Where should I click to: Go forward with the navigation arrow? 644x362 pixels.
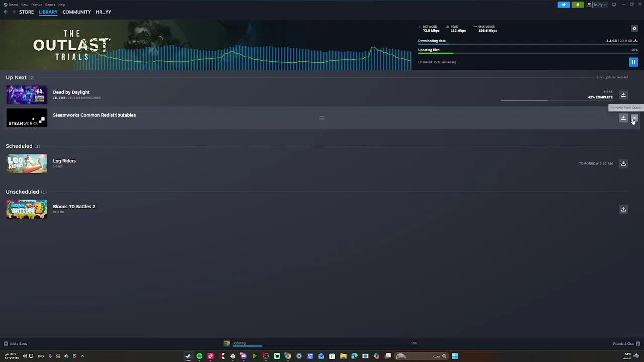point(14,12)
